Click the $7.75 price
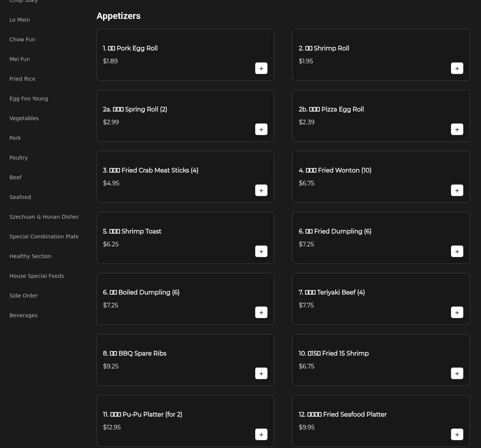This screenshot has width=481, height=448. click(306, 305)
